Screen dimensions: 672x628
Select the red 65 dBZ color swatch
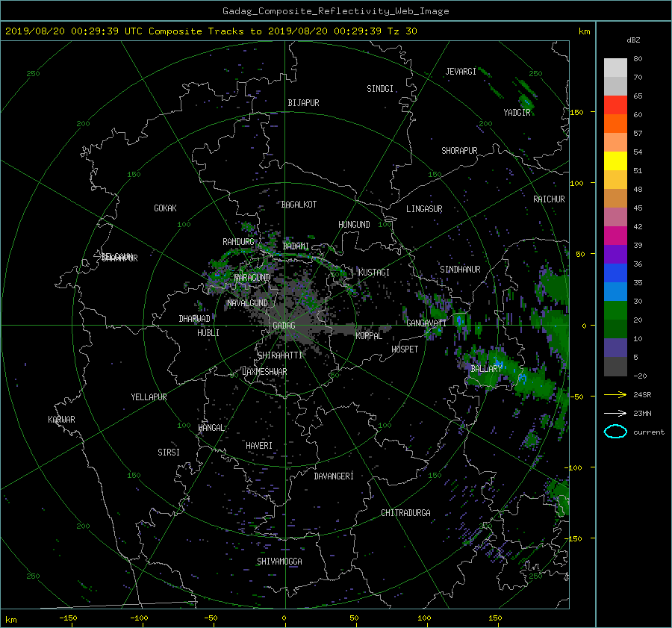[615, 105]
